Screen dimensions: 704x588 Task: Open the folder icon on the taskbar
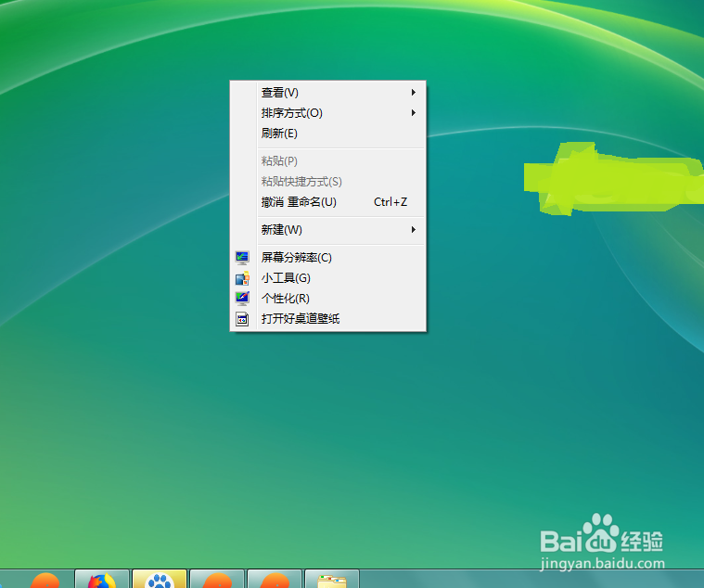click(x=332, y=580)
